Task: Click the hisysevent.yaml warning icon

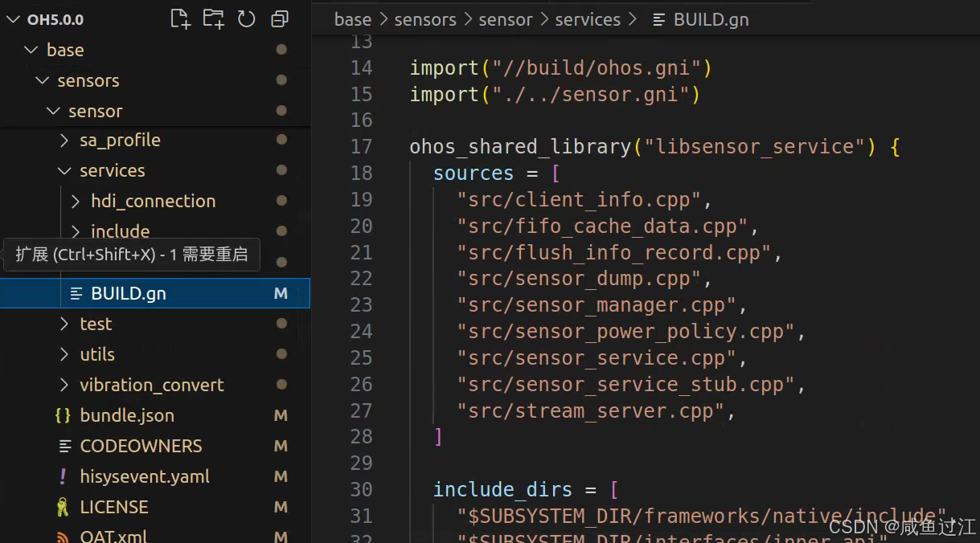Action: click(63, 476)
